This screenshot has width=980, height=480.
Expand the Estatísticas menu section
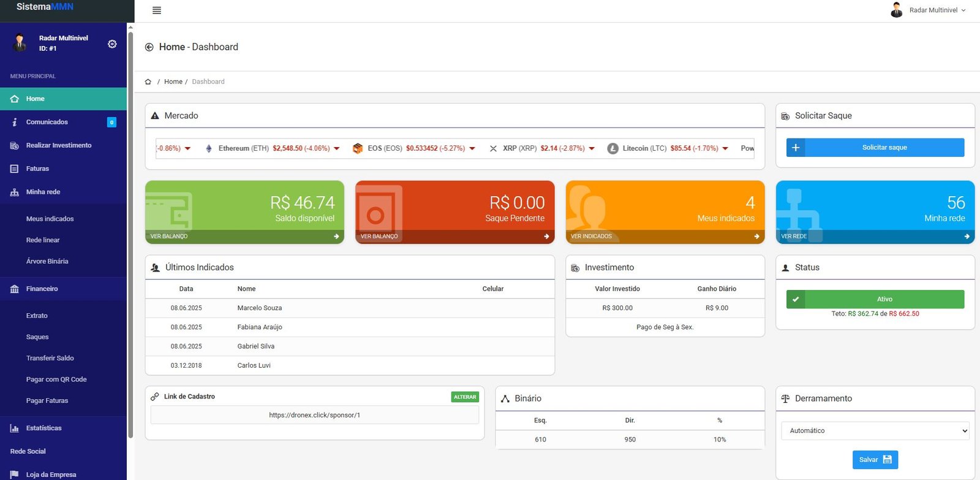[63, 428]
